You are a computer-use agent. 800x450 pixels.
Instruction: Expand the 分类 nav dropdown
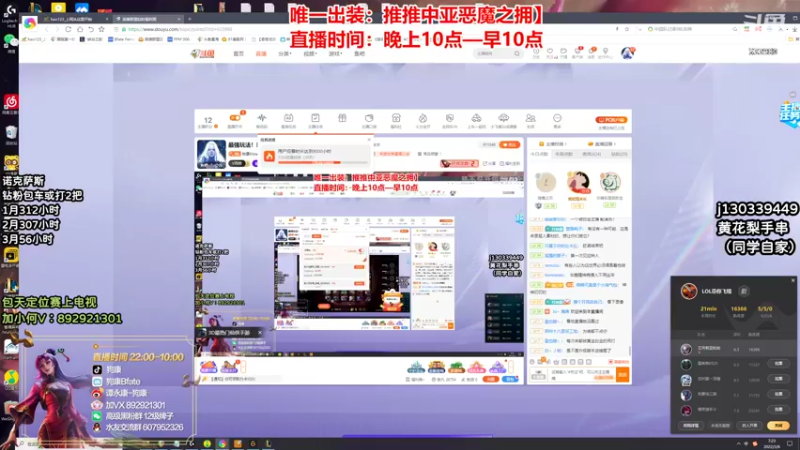point(284,54)
